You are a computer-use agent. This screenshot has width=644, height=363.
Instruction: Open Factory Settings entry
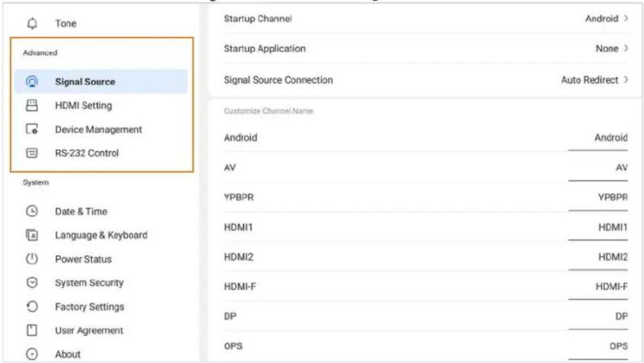[x=101, y=307]
